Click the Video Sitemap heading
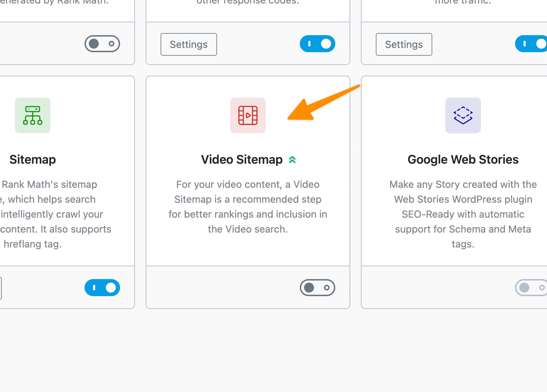Screen dimensions: 547x392 point(242,160)
